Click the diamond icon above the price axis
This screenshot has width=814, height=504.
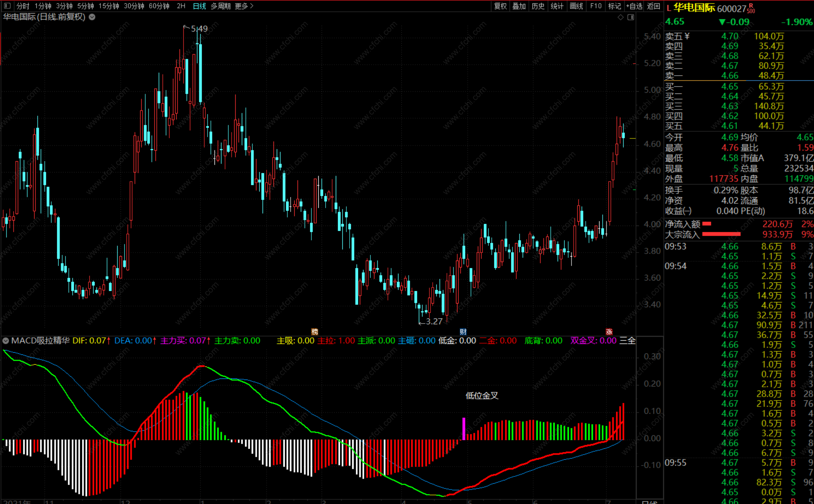621,17
